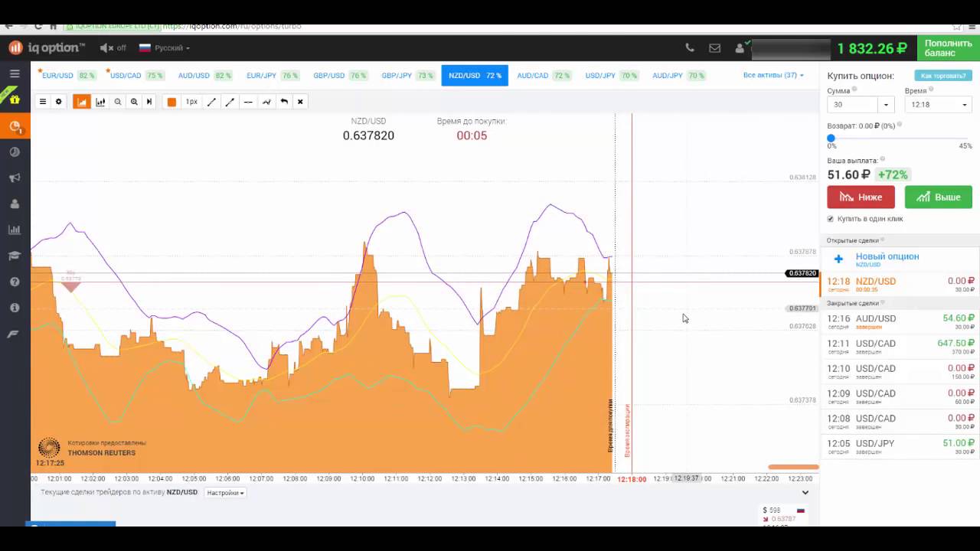Image resolution: width=980 pixels, height=551 pixels.
Task: Collapse the trader deals panel chevron
Action: 805,493
